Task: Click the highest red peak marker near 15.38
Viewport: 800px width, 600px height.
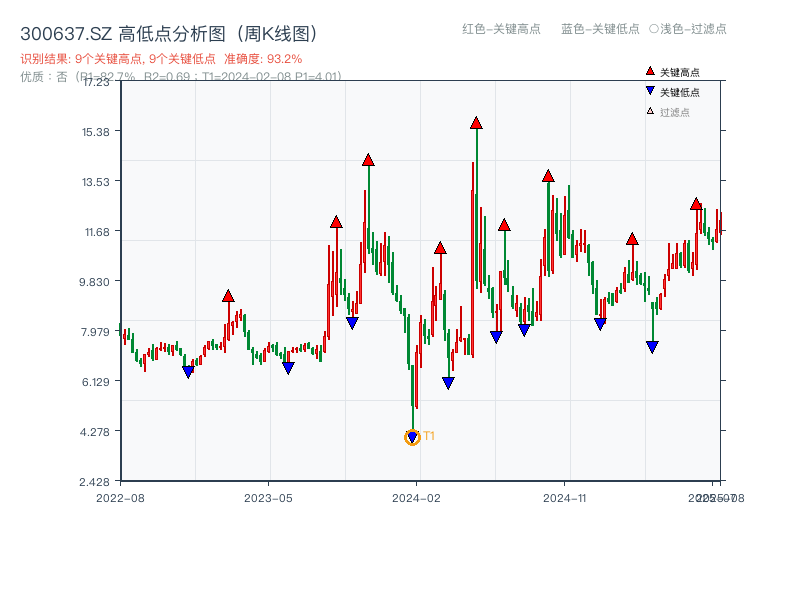Action: point(476,122)
